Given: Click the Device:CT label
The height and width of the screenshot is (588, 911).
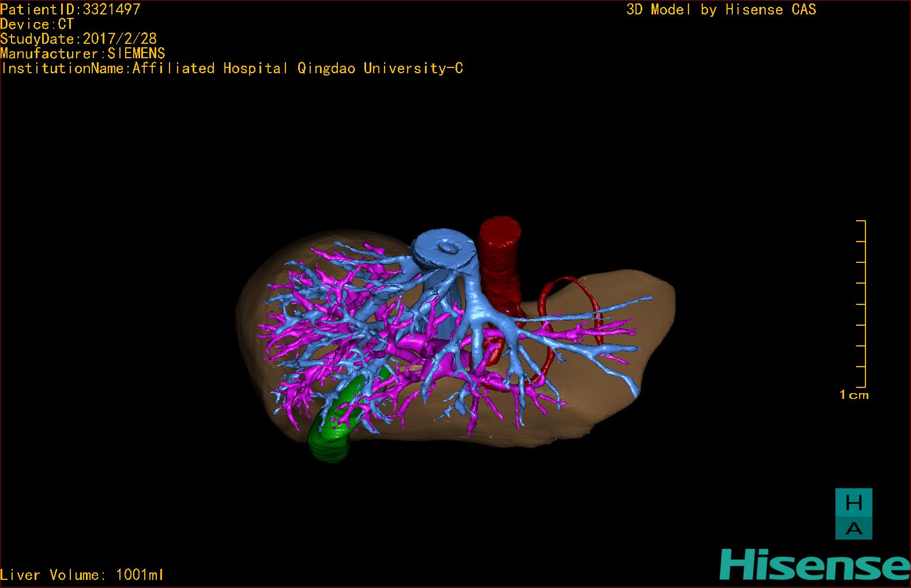Looking at the screenshot, I should [x=37, y=24].
